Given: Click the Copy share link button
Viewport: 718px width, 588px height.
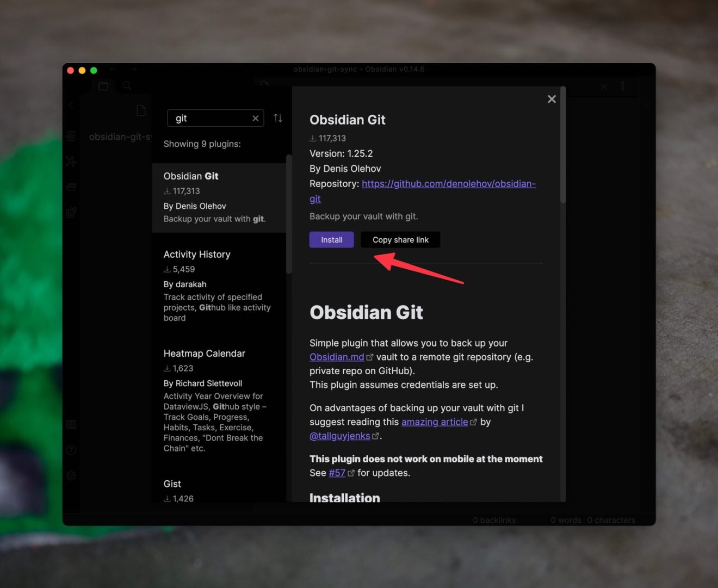Looking at the screenshot, I should pos(400,239).
